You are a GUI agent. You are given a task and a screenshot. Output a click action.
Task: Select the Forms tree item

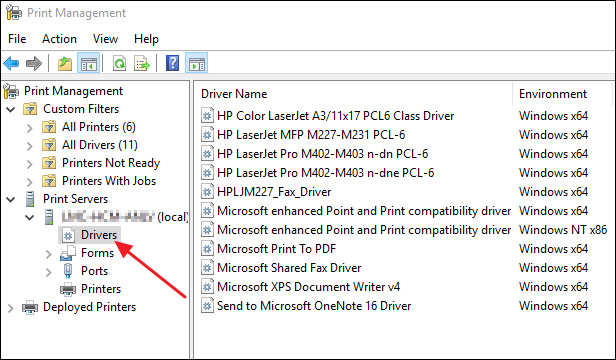click(97, 253)
